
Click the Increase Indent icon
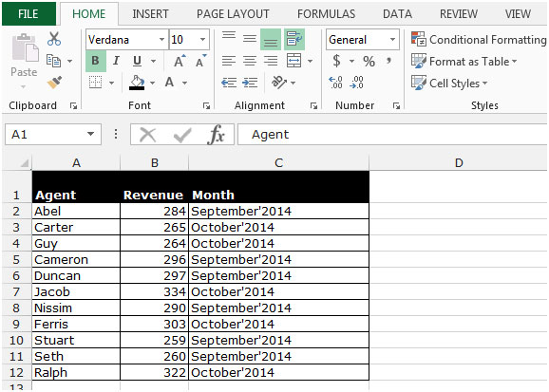click(x=250, y=83)
